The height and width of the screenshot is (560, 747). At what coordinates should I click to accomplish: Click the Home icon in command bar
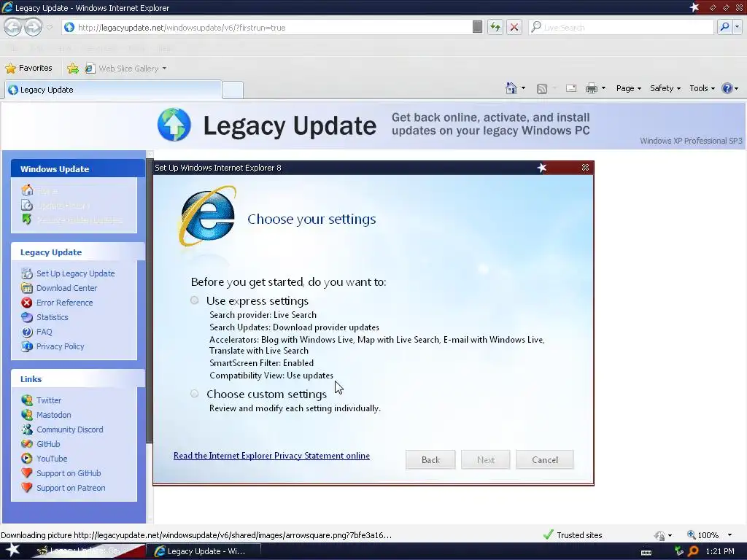pos(511,88)
